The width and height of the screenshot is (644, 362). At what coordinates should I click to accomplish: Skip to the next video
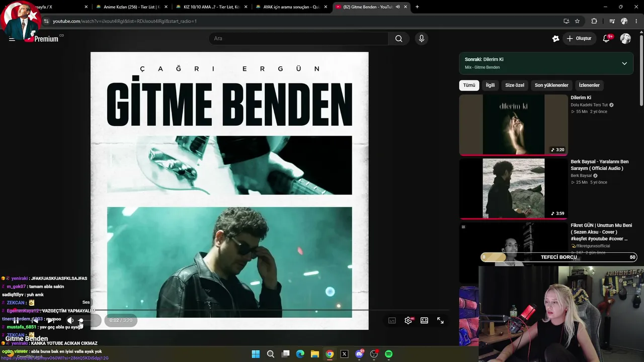click(51, 320)
